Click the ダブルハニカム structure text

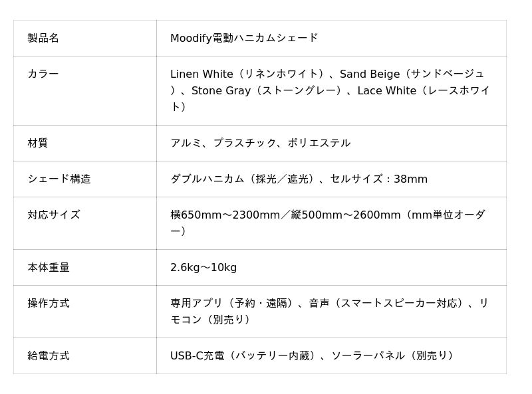[206, 179]
